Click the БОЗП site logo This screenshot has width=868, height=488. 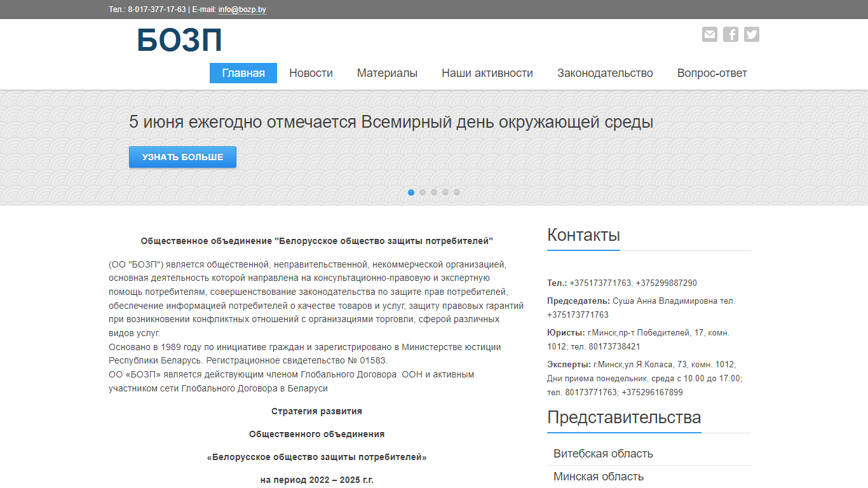(x=179, y=41)
